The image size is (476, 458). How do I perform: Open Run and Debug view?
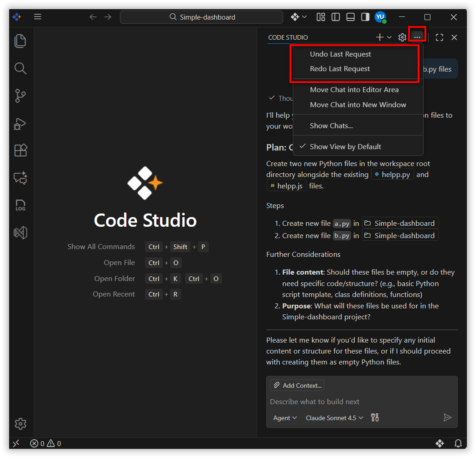click(21, 123)
